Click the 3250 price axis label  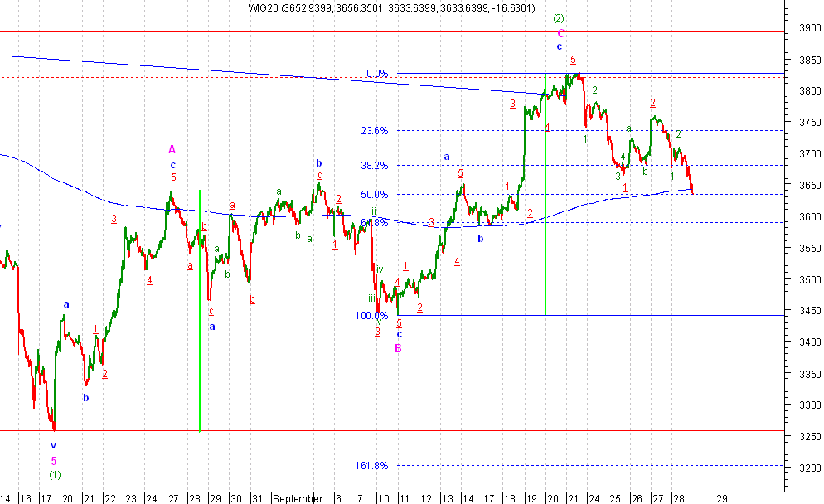pyautogui.click(x=810, y=437)
